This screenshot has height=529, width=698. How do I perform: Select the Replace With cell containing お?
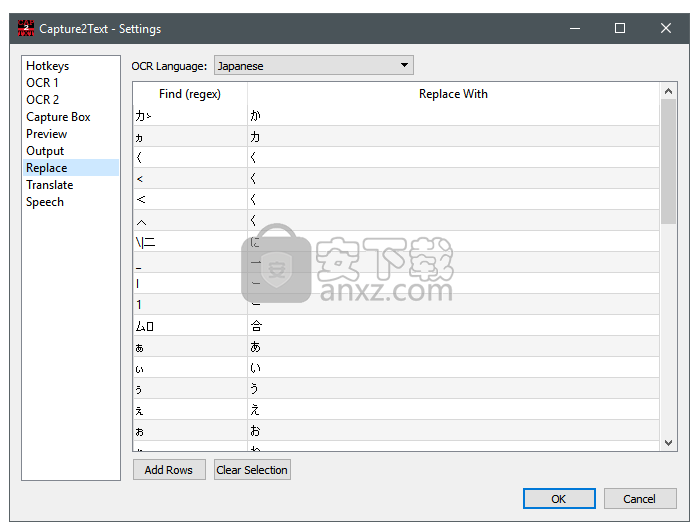point(453,431)
